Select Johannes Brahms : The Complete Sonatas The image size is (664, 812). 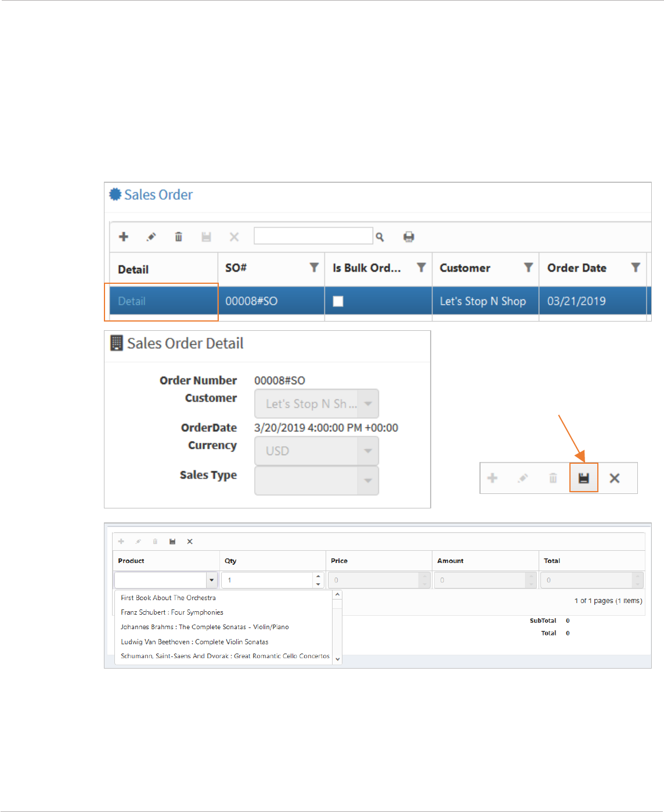pos(205,627)
